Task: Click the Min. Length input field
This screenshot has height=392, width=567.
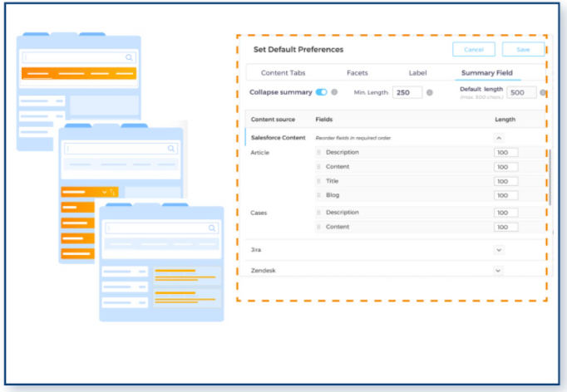Action: [x=407, y=92]
